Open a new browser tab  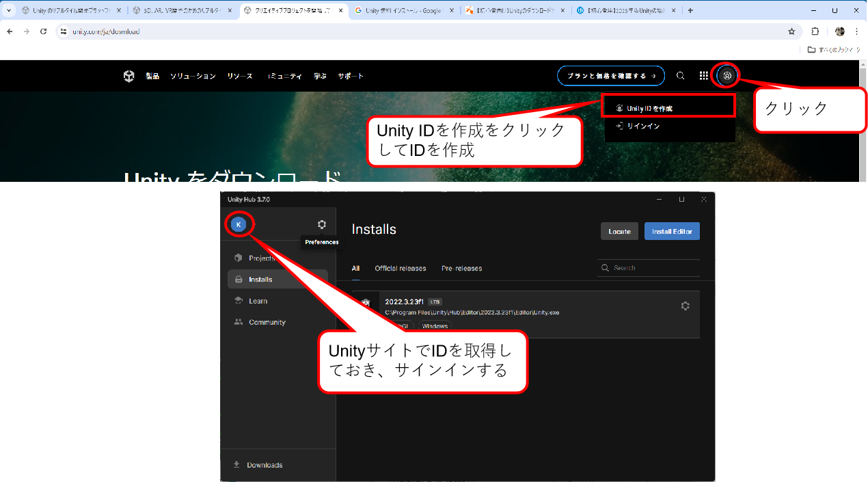coord(690,10)
